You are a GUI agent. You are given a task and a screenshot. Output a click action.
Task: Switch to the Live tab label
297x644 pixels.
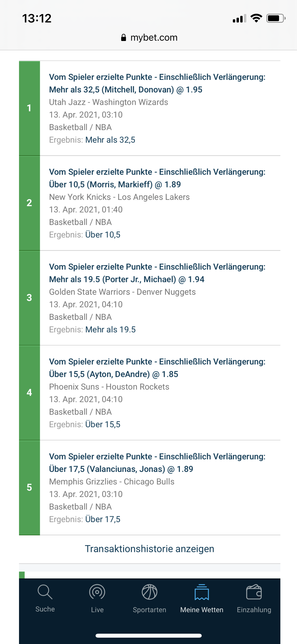point(97,610)
